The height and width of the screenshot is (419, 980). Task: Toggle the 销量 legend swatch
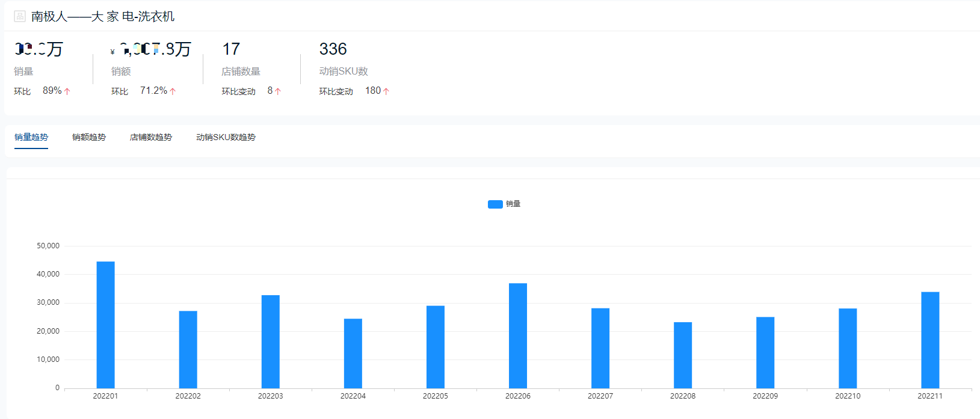pyautogui.click(x=495, y=204)
